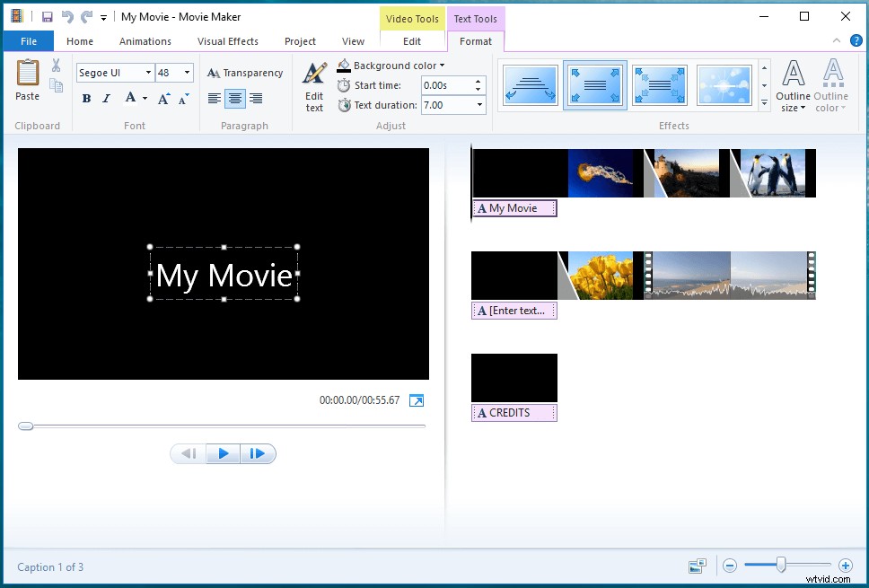Open the Outline color menu

tap(831, 83)
